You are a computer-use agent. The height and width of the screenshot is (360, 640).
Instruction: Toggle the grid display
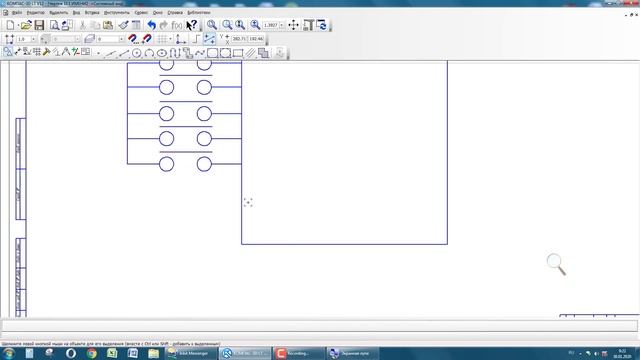162,39
